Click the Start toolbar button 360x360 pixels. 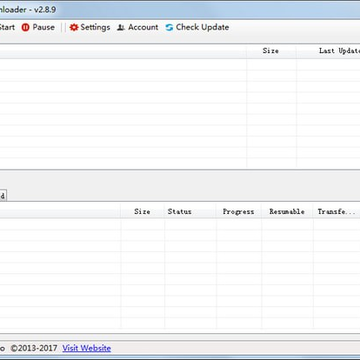(x=7, y=27)
